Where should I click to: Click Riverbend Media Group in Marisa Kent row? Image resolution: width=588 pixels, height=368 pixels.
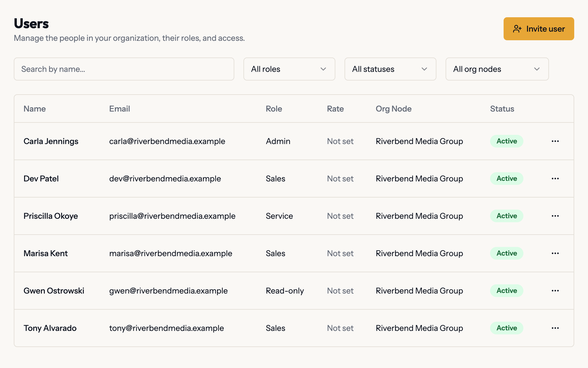click(419, 253)
